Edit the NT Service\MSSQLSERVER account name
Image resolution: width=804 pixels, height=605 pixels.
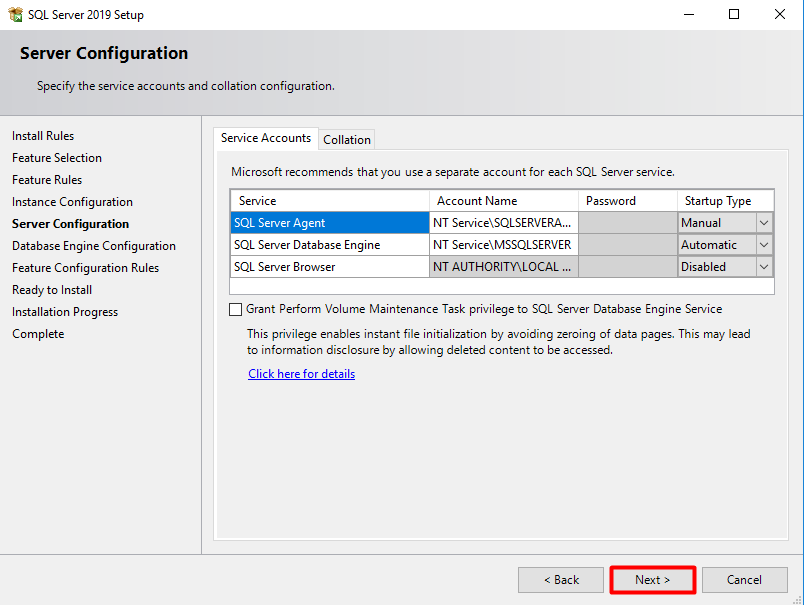[x=504, y=245]
